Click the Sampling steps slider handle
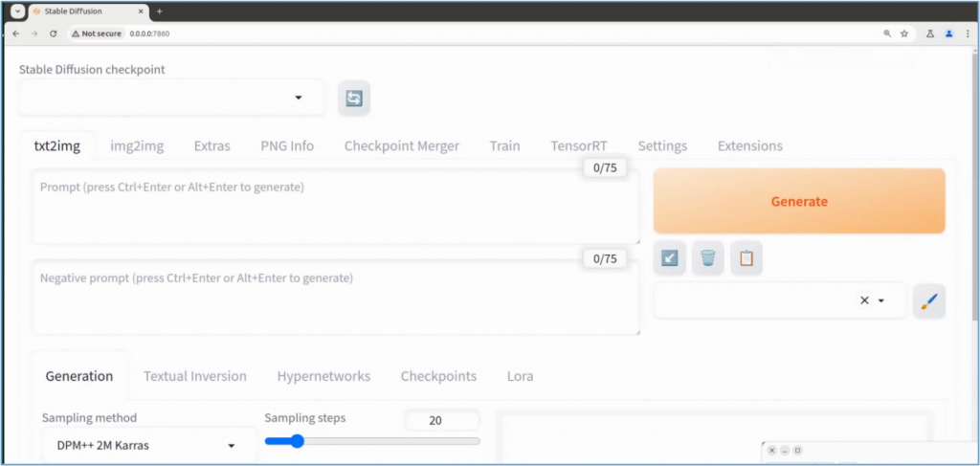The width and height of the screenshot is (980, 466). point(297,441)
